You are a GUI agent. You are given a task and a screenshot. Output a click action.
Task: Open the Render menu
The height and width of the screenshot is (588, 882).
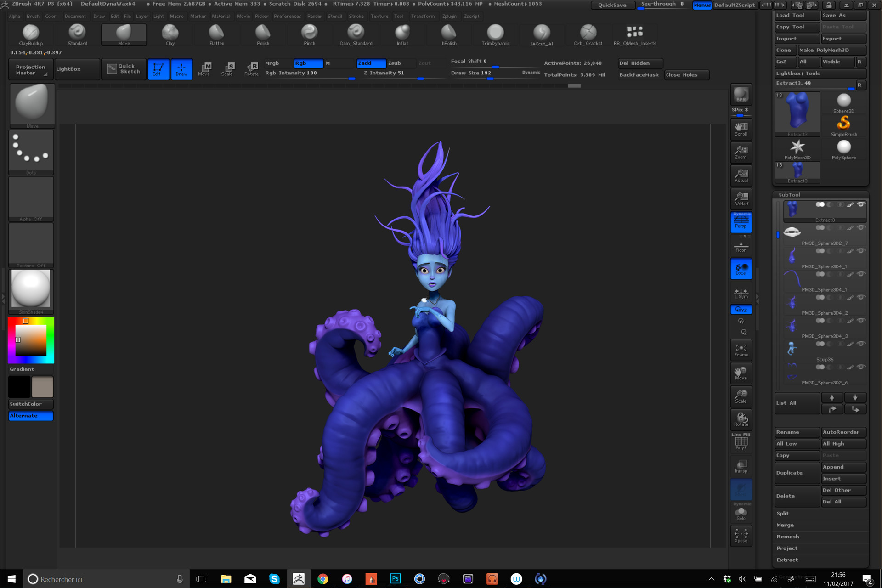coord(315,16)
